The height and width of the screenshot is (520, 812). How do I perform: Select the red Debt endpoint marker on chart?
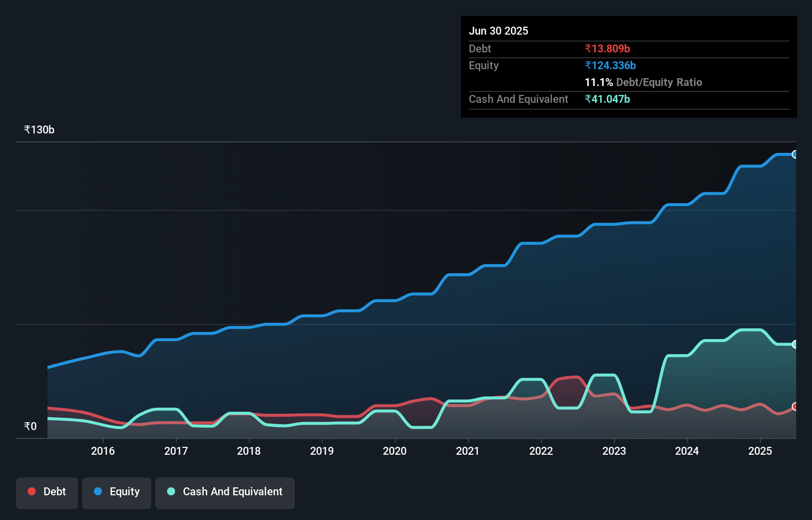coord(795,407)
